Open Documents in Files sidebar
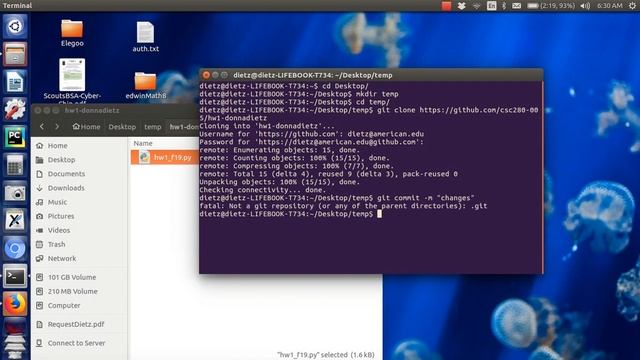The image size is (640, 360). [80, 174]
